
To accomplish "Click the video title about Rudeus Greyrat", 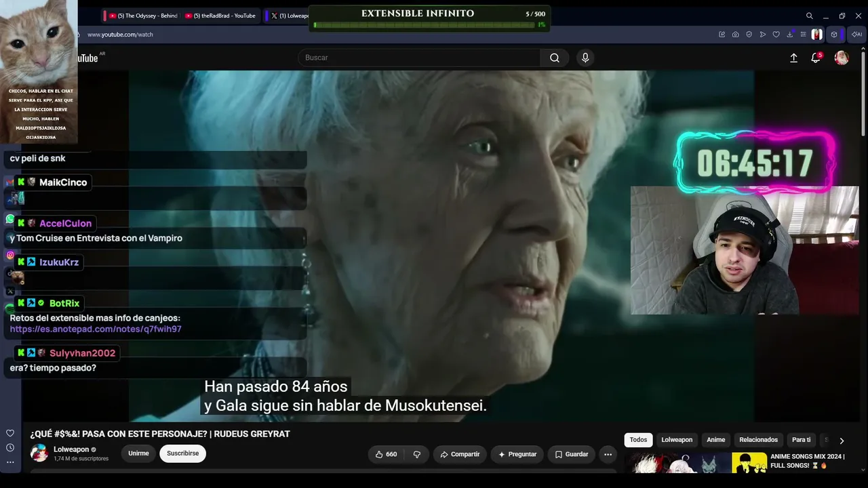I will point(160,434).
